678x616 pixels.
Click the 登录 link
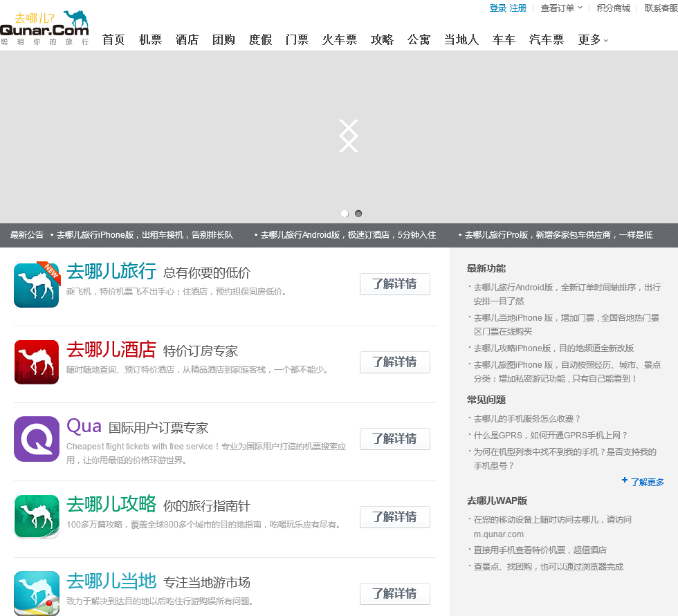tap(497, 8)
